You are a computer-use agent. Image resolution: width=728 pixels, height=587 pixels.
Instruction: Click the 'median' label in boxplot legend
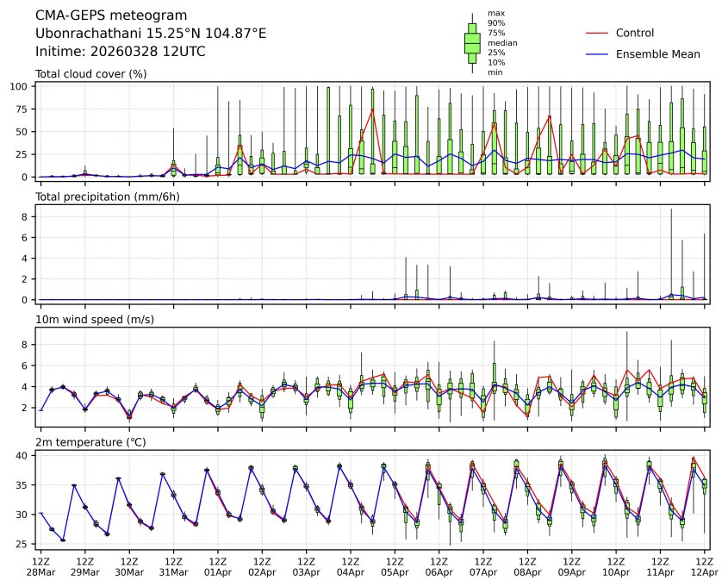(496, 42)
